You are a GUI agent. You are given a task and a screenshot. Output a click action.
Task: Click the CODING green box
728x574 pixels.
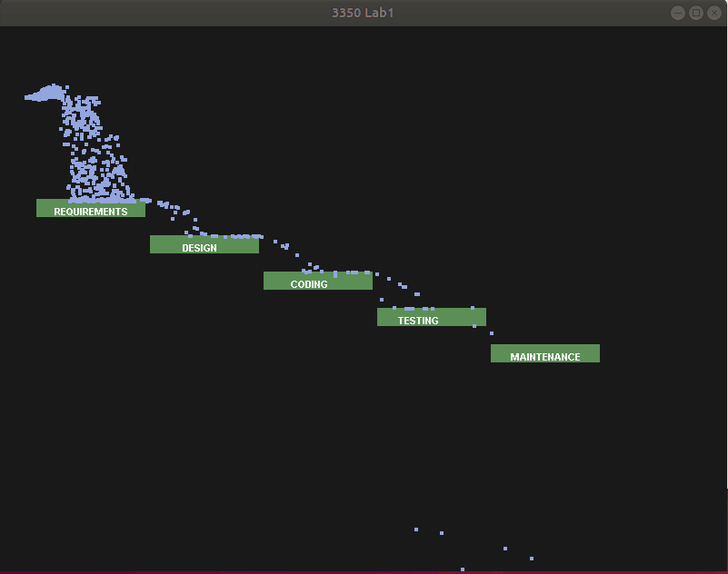click(x=318, y=281)
